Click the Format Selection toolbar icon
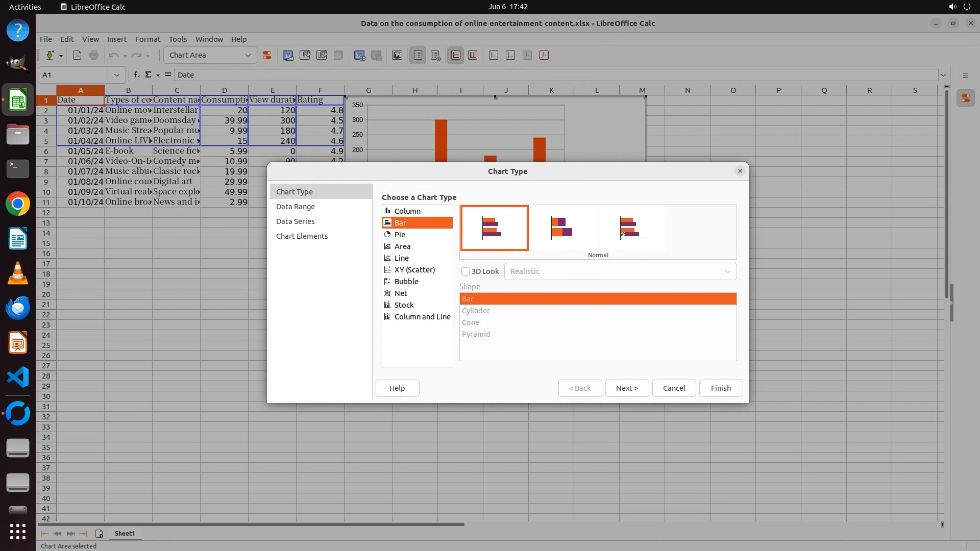This screenshot has height=551, width=980. pyautogui.click(x=266, y=55)
